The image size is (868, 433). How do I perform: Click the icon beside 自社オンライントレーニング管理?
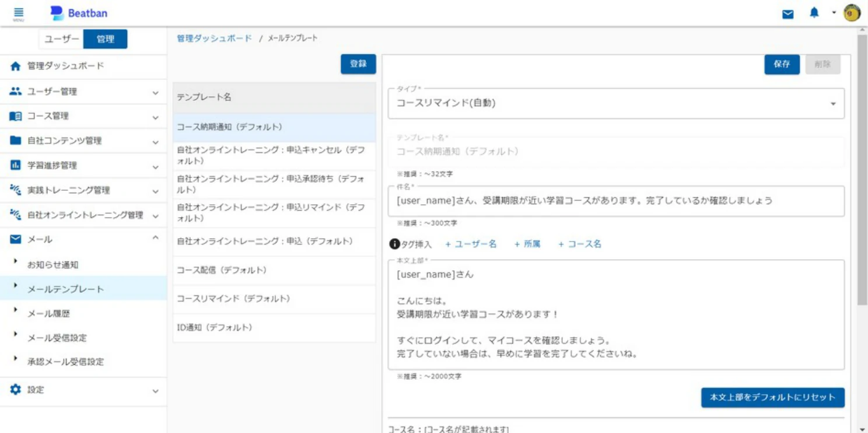[16, 215]
